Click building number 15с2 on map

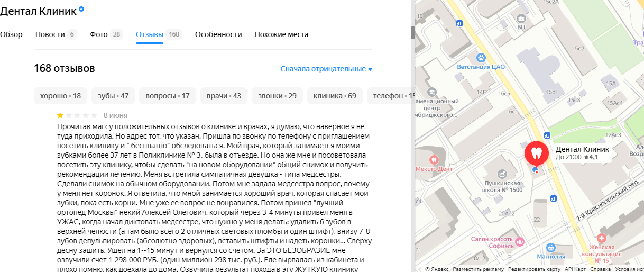click(577, 48)
